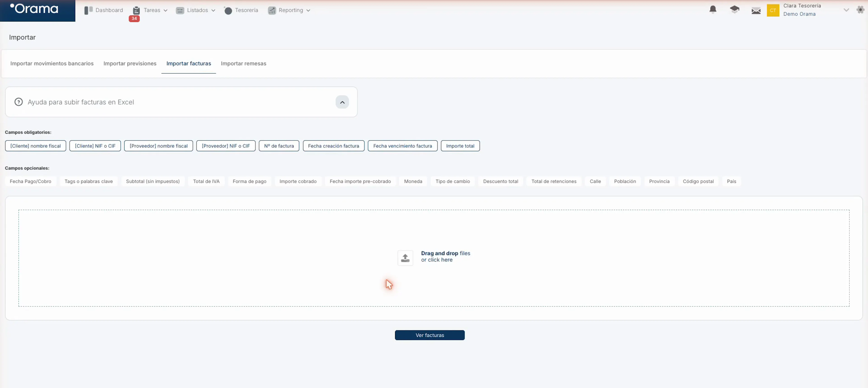Click the Nº de factura tag
The image size is (868, 388).
click(279, 146)
